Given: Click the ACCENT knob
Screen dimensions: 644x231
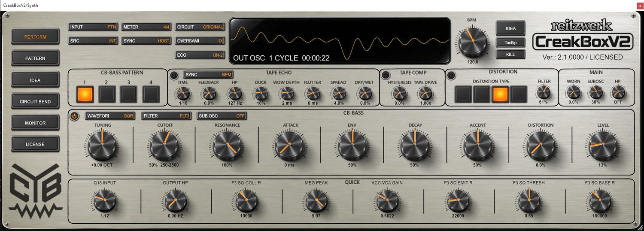Looking at the screenshot, I should (477, 144).
